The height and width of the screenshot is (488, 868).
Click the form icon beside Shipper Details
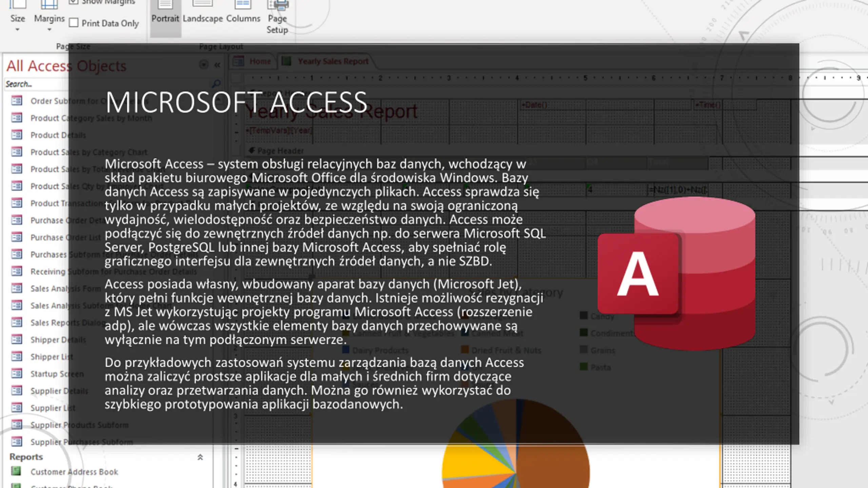point(17,339)
